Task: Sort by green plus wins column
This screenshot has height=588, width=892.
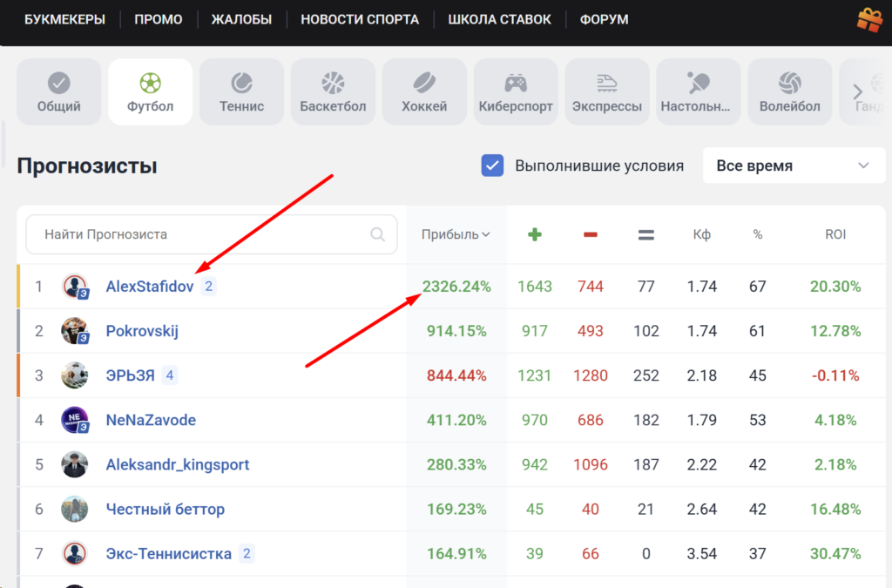Action: pos(535,234)
